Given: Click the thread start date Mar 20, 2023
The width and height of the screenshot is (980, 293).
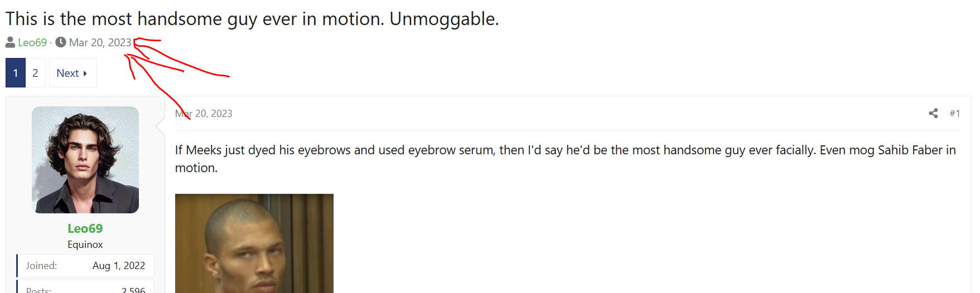Looking at the screenshot, I should (100, 42).
